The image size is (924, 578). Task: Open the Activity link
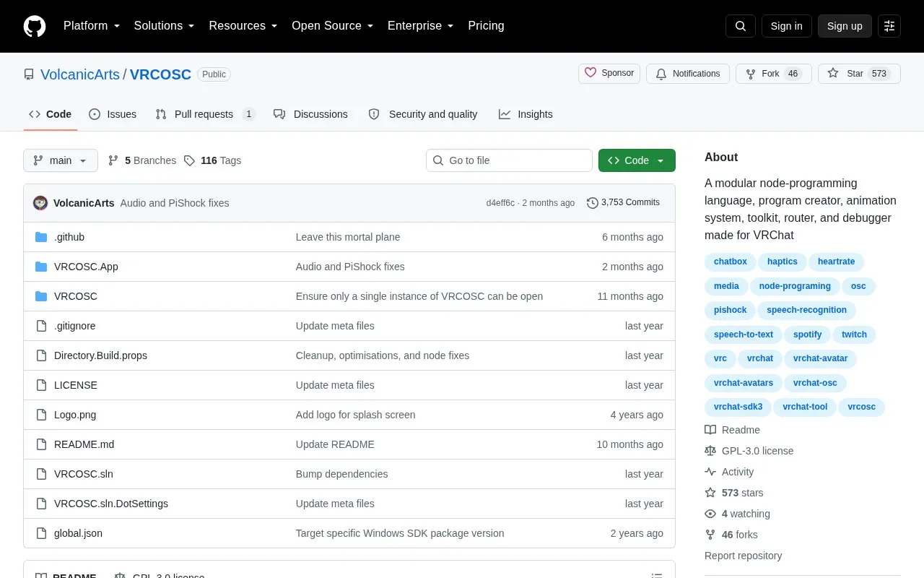click(x=729, y=472)
